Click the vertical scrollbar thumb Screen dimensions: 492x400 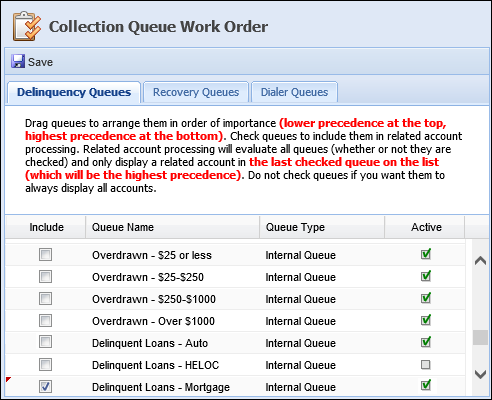point(480,337)
